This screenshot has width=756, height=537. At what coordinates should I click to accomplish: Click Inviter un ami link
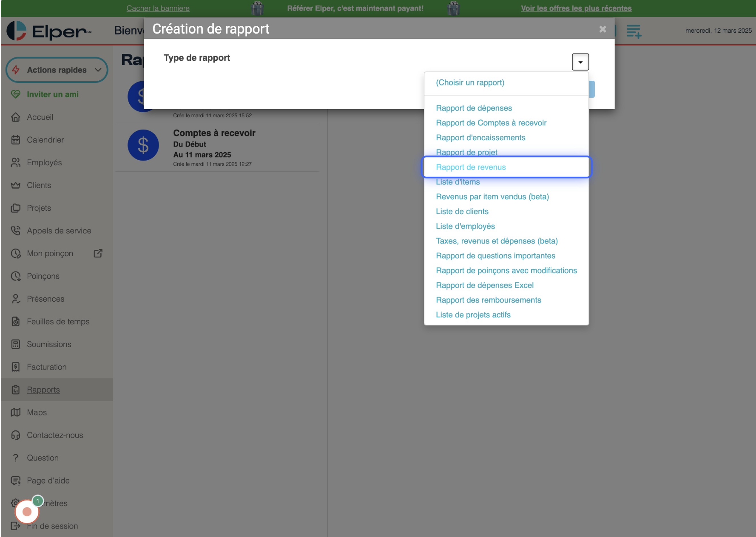pos(53,94)
